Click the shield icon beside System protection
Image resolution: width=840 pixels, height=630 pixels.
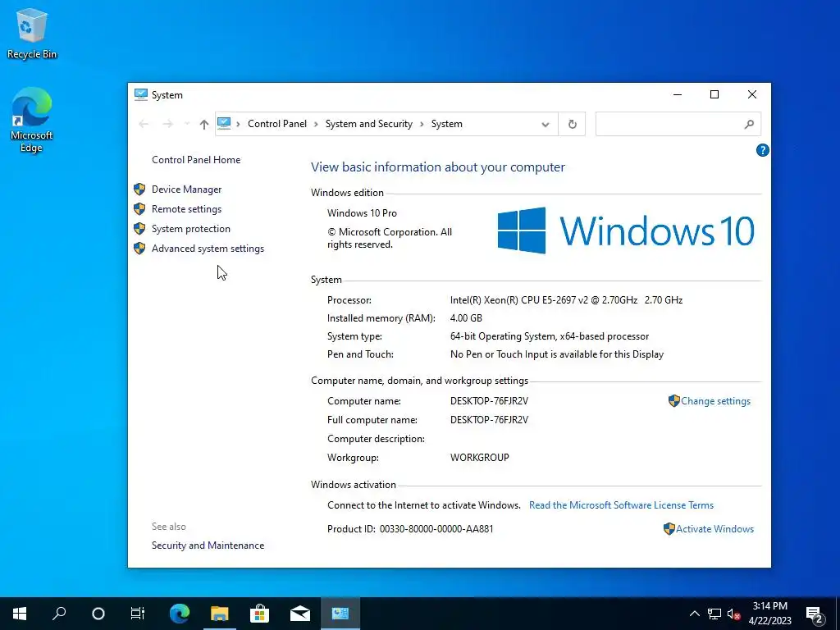click(x=139, y=229)
